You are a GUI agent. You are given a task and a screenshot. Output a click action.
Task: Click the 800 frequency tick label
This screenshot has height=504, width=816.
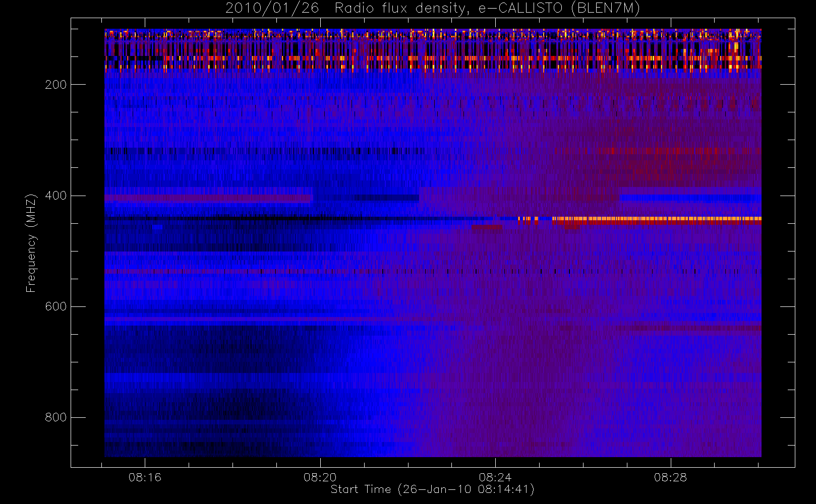pos(55,417)
